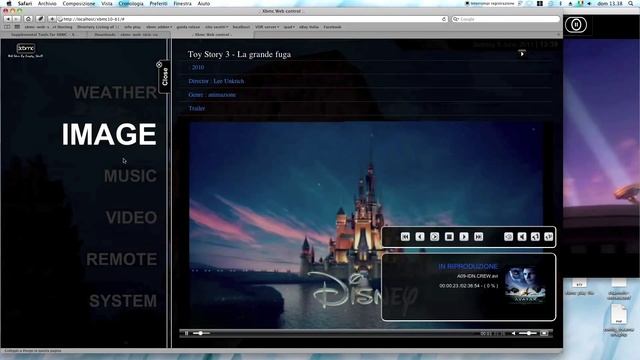The height and width of the screenshot is (360, 640).
Task: Click localhost bookmark
Action: click(241, 27)
